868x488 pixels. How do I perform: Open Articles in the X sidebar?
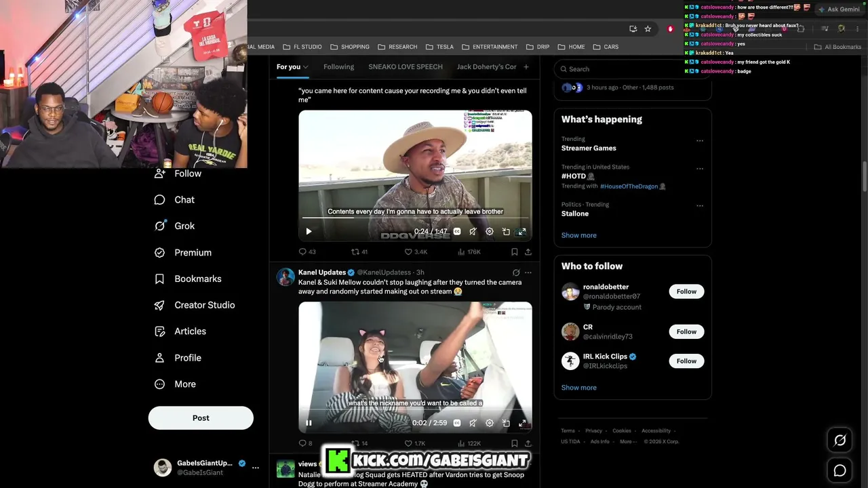click(x=180, y=331)
